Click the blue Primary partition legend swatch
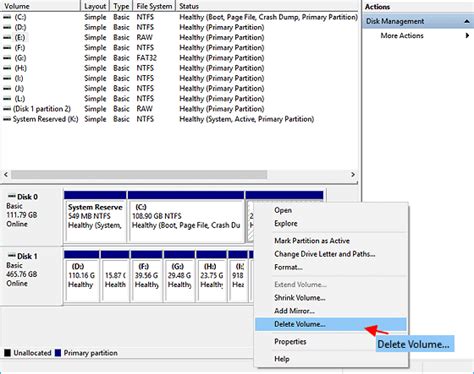Viewport: 474px width, 374px height. 58,353
